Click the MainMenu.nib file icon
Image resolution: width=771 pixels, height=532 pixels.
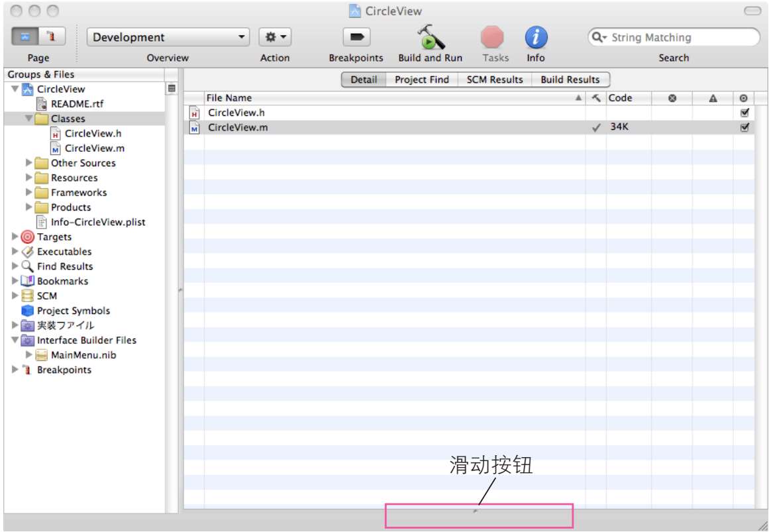pyautogui.click(x=42, y=354)
